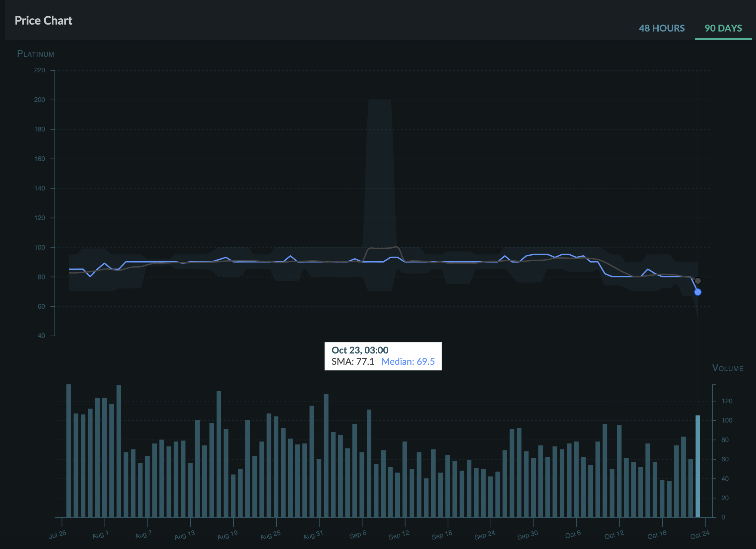
Task: Click the SMA: 77.1 tooltip text
Action: [352, 361]
